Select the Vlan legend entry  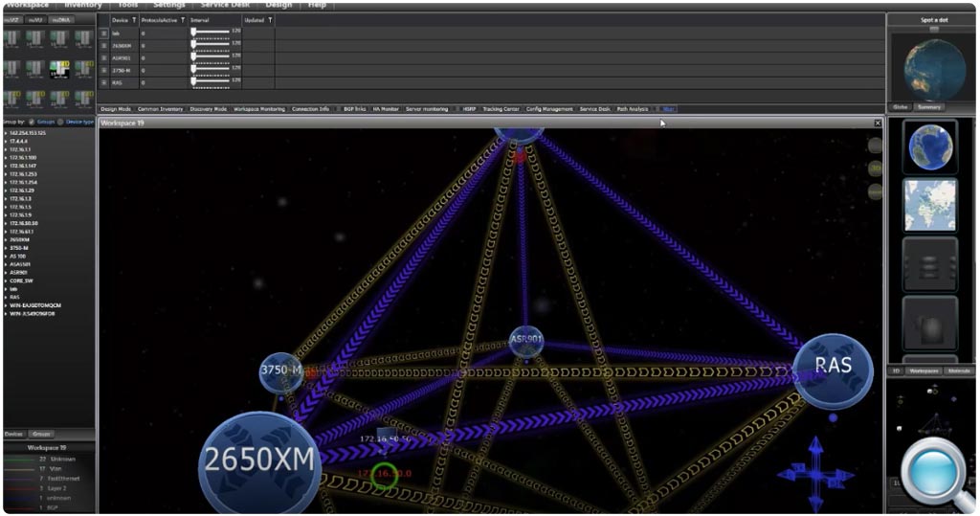coord(56,468)
